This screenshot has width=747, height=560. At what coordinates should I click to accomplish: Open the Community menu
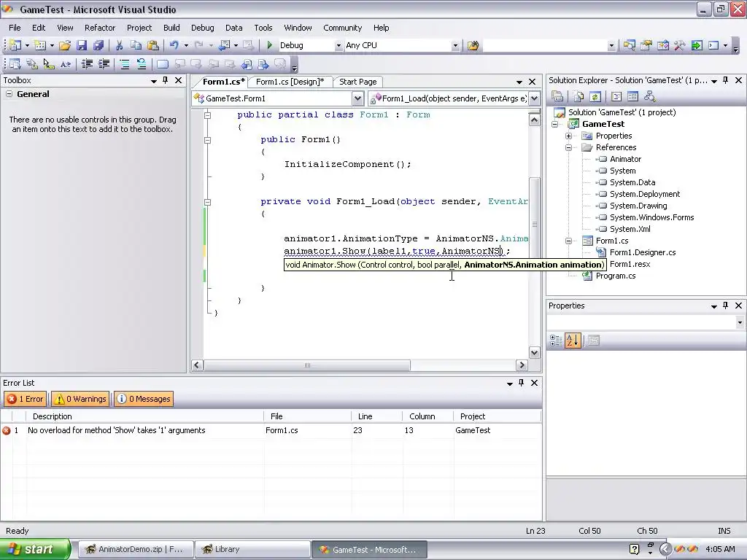[343, 28]
